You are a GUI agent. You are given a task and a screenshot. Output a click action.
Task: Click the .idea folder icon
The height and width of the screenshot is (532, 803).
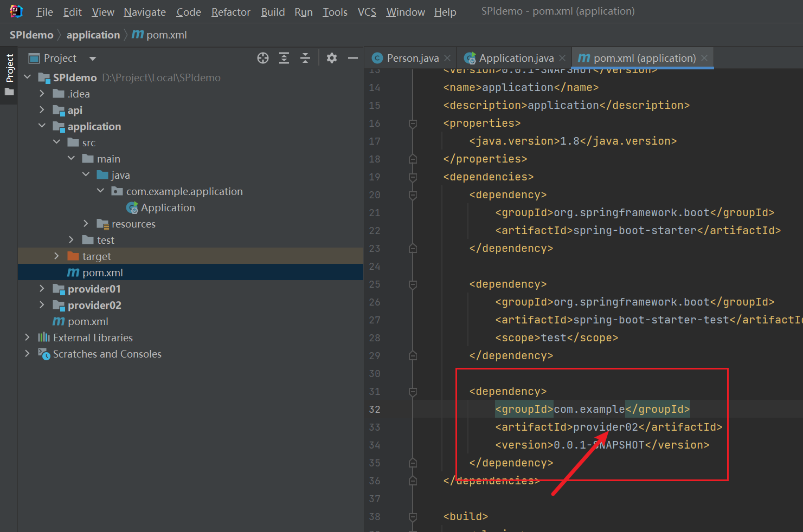pyautogui.click(x=59, y=94)
